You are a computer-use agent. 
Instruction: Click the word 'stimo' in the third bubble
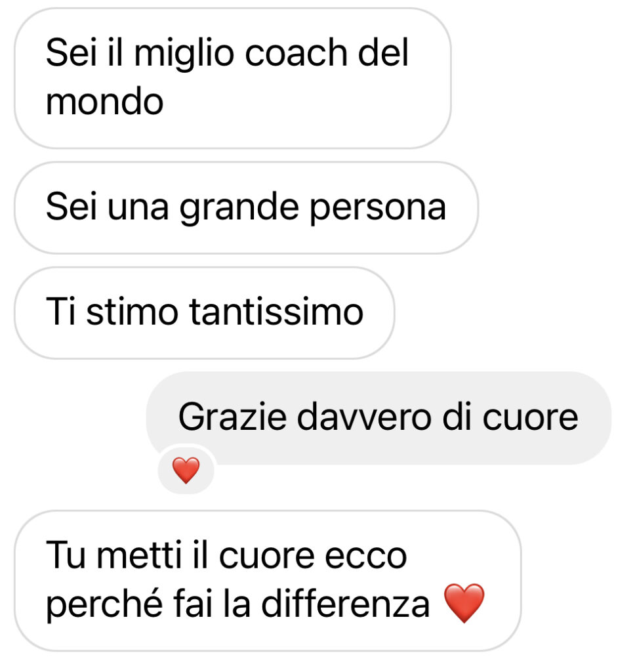[133, 312]
